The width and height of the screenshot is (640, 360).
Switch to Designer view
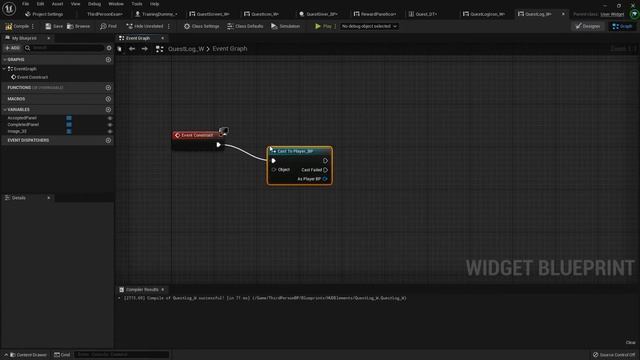point(587,26)
